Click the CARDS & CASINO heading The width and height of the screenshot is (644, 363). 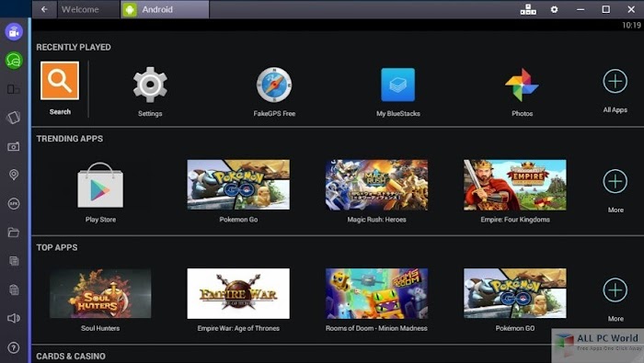[x=71, y=356]
